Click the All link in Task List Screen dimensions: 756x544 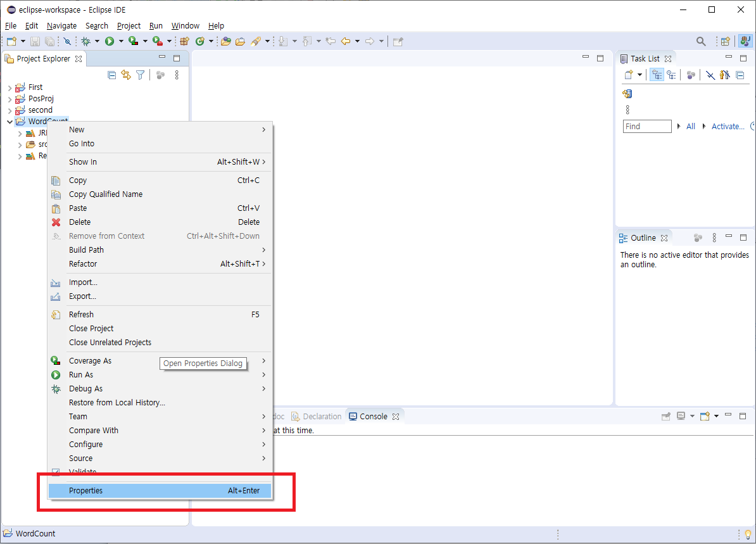690,127
